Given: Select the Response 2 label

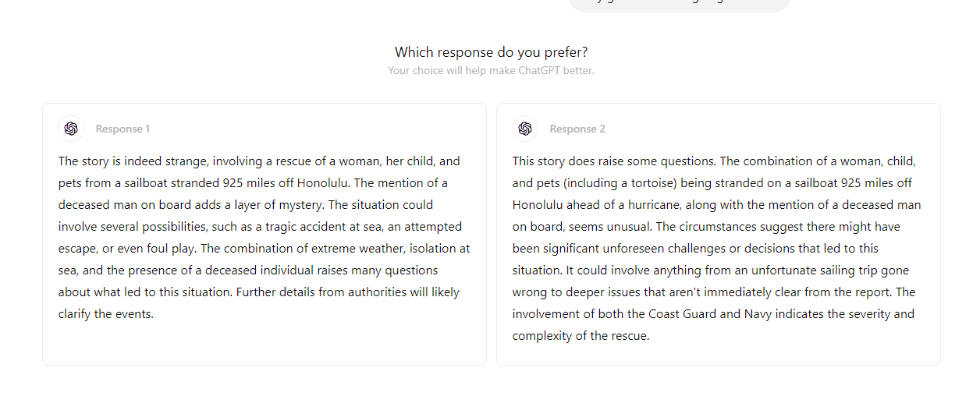Looking at the screenshot, I should 577,129.
